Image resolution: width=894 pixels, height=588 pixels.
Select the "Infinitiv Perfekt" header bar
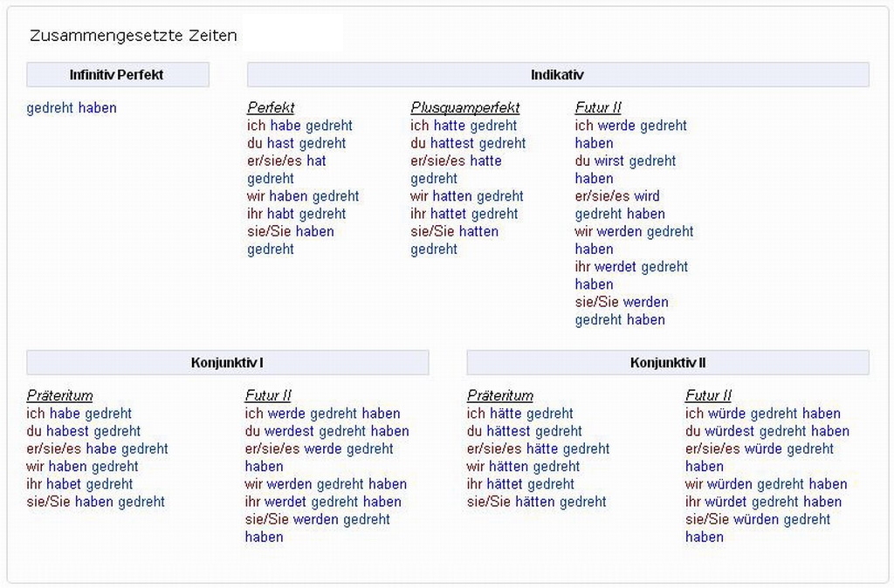(117, 75)
